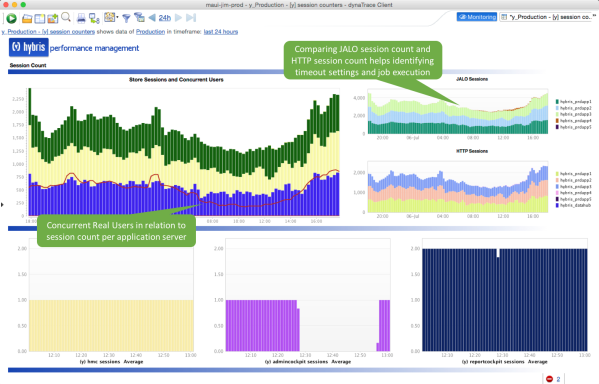Open the 'y_Production - [y] session counters' link

[x=49, y=32]
